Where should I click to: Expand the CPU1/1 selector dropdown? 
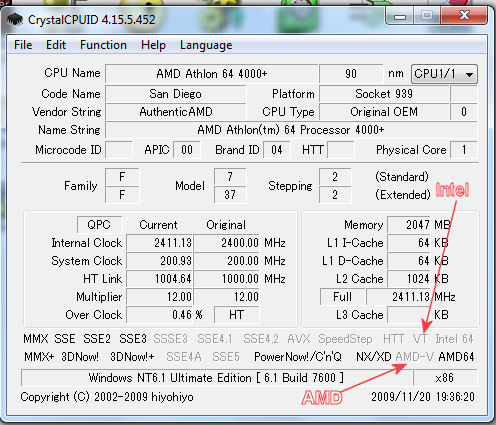point(444,74)
